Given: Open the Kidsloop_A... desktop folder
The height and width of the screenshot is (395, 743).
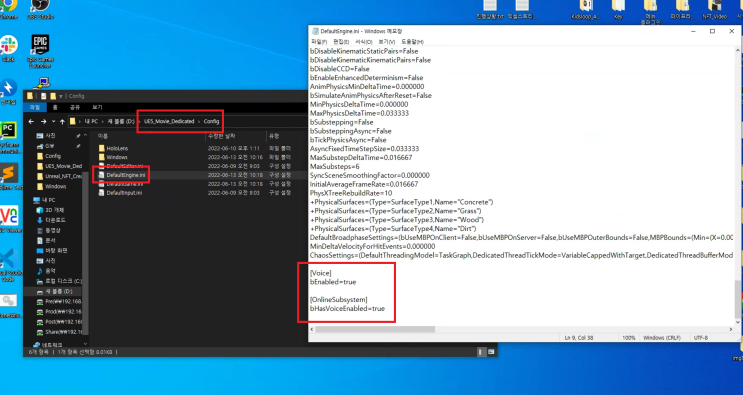Looking at the screenshot, I should (586, 9).
